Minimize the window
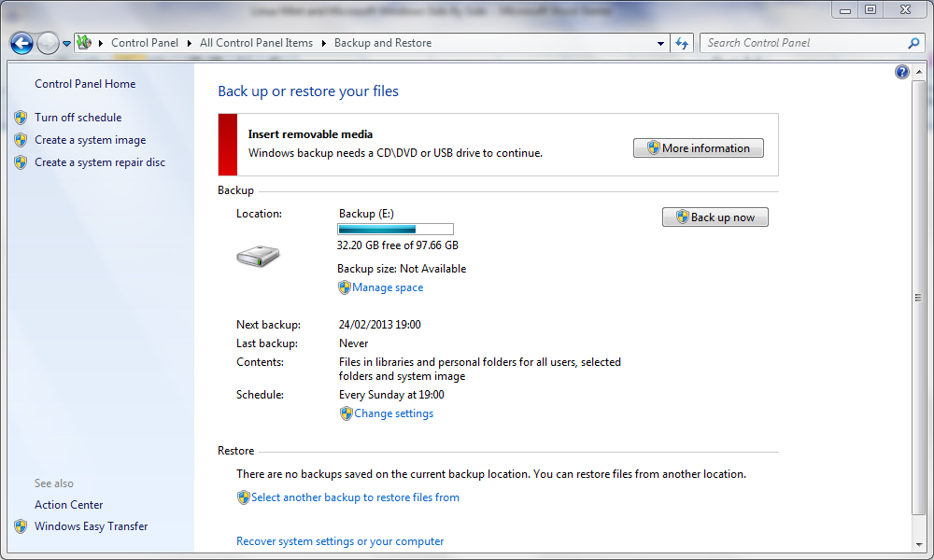The image size is (934, 560). tap(844, 9)
